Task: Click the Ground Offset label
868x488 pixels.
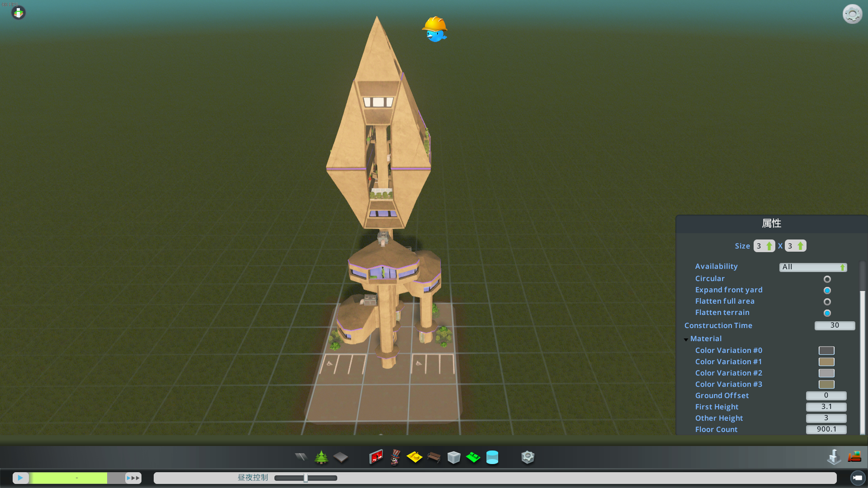Action: [x=722, y=396]
